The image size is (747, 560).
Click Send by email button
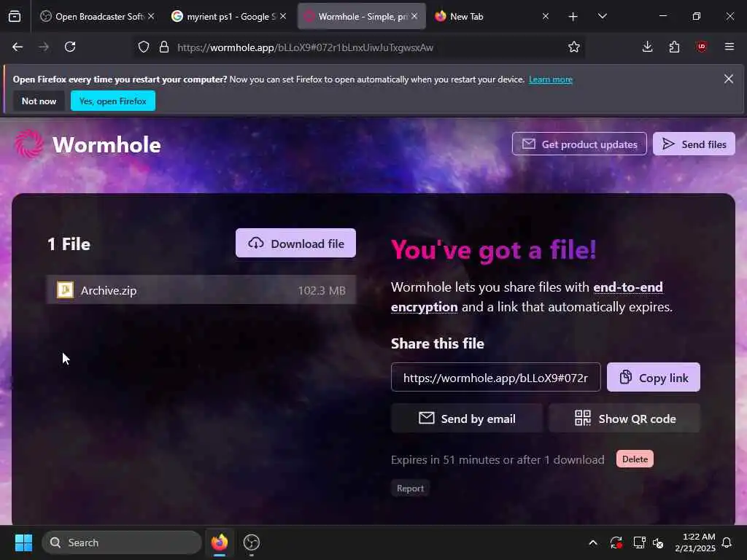pyautogui.click(x=467, y=419)
